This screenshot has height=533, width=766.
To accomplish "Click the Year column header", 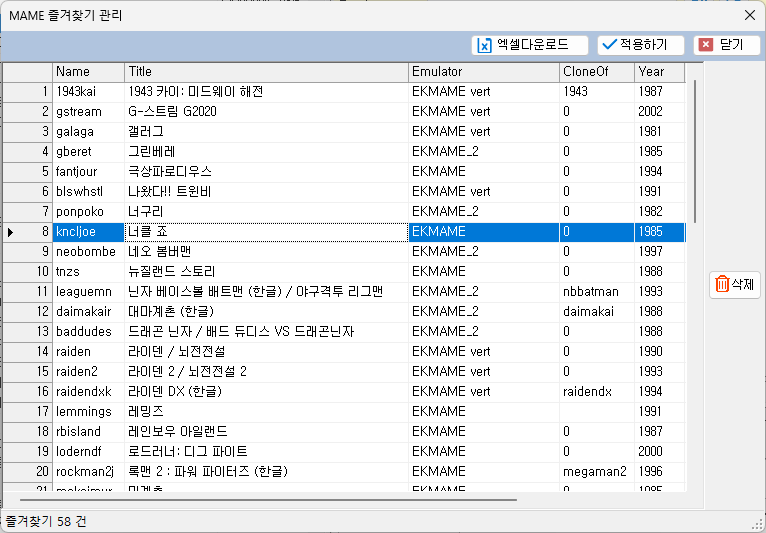I will (660, 72).
